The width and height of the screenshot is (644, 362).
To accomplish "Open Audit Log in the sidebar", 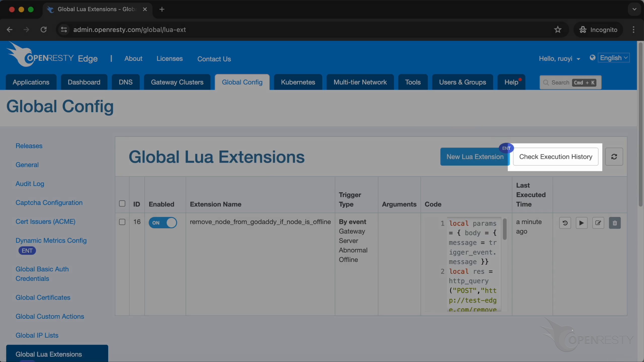I will click(x=30, y=184).
